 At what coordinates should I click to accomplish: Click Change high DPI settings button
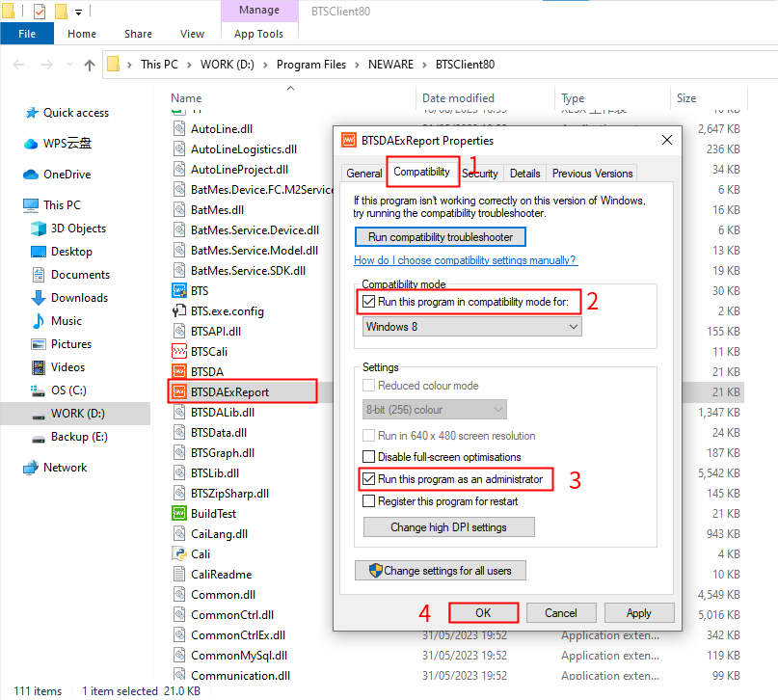448,526
